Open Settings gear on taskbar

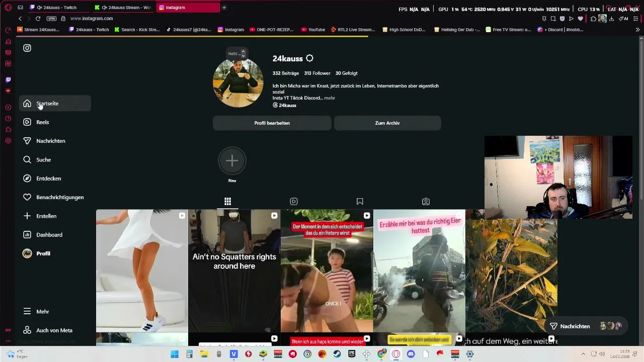click(x=469, y=354)
